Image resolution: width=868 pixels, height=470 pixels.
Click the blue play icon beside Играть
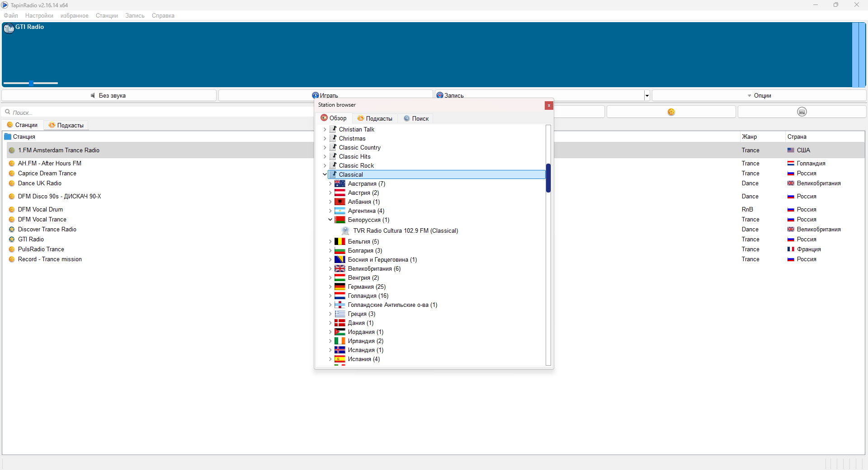coord(315,95)
